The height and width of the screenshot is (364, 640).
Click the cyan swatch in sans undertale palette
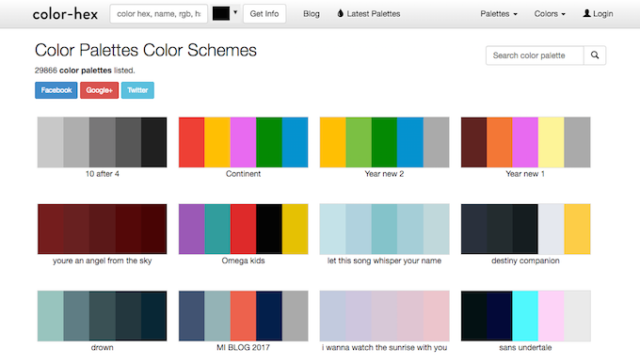pos(525,316)
